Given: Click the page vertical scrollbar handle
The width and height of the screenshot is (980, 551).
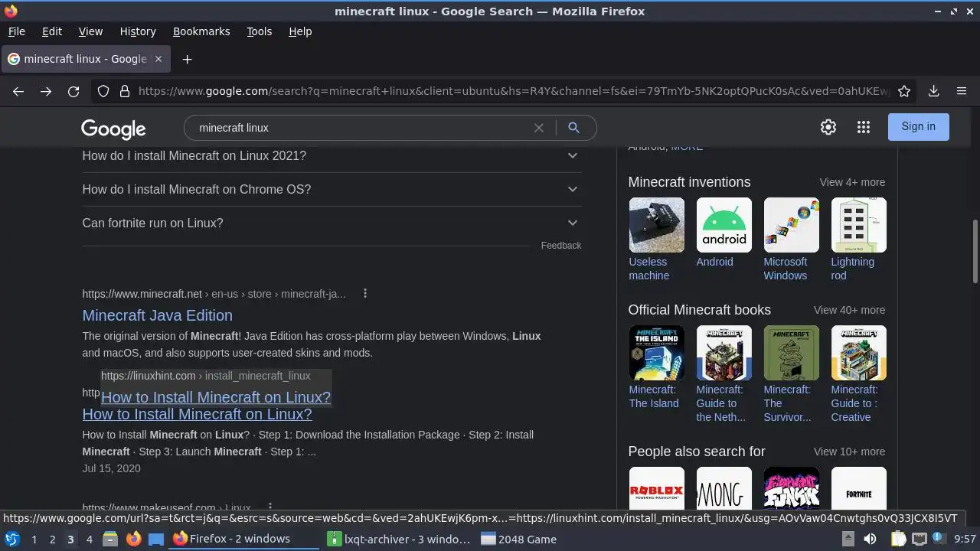Looking at the screenshot, I should pyautogui.click(x=975, y=250).
